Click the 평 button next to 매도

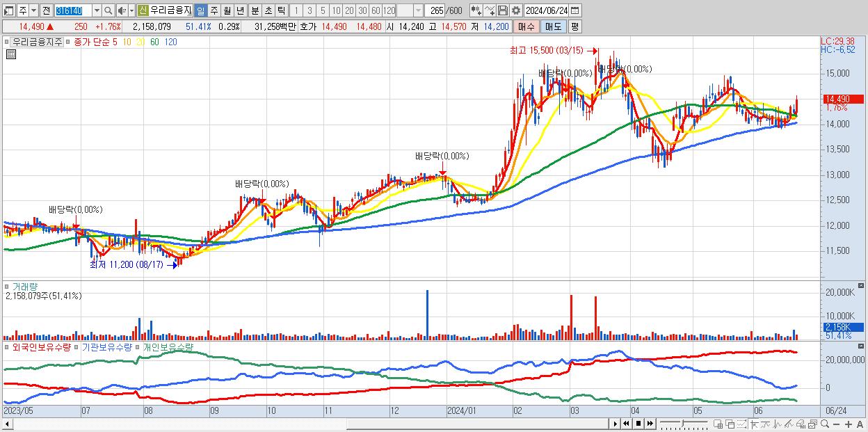click(x=574, y=26)
